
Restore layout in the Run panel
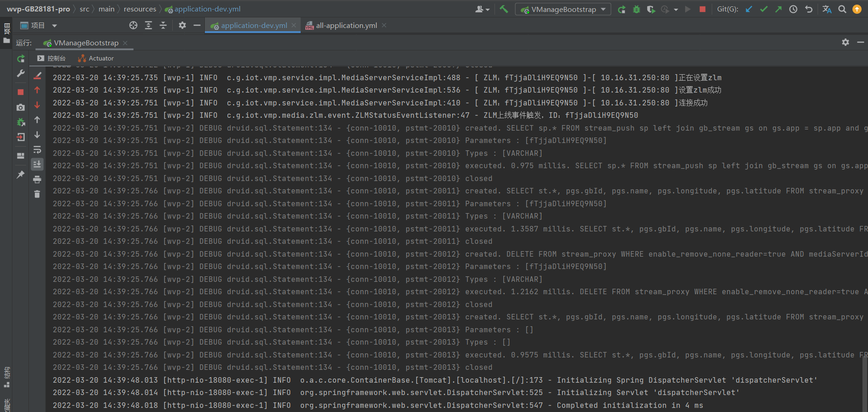tap(21, 156)
